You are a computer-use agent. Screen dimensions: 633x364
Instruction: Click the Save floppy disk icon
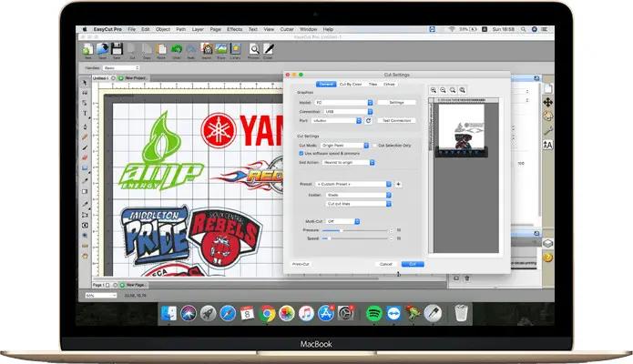tap(118, 50)
